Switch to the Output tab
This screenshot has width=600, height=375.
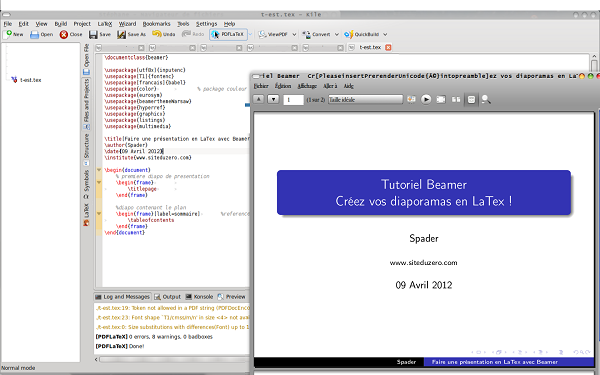(x=168, y=297)
